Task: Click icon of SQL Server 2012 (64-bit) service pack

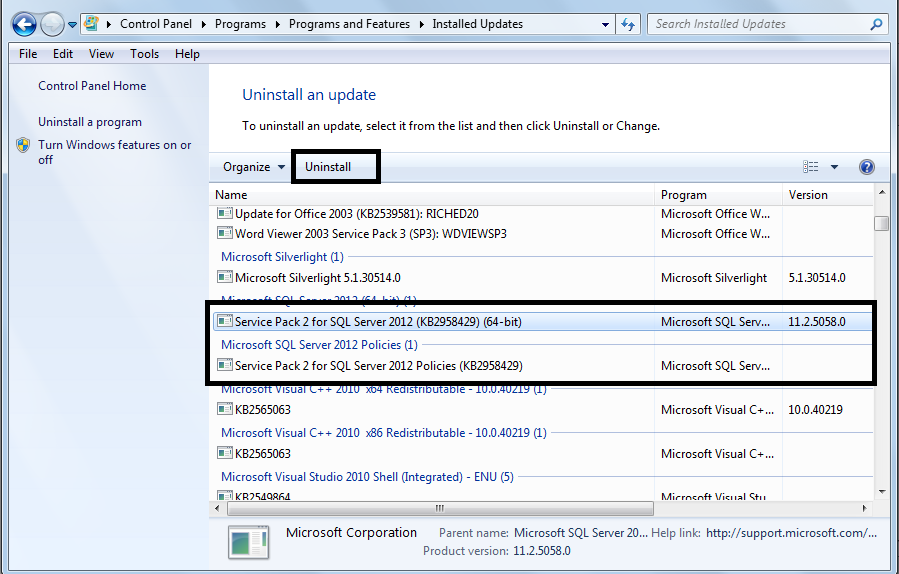Action: 225,321
